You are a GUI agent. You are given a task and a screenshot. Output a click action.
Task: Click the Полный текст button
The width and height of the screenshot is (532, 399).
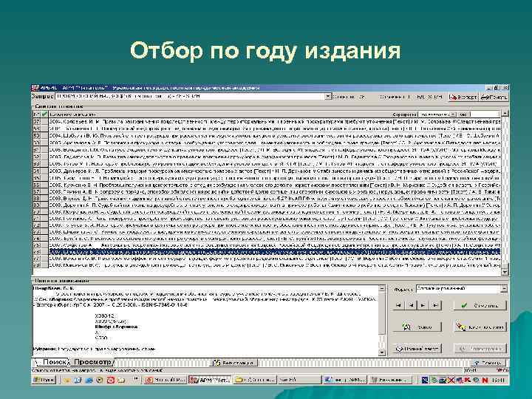click(x=417, y=349)
